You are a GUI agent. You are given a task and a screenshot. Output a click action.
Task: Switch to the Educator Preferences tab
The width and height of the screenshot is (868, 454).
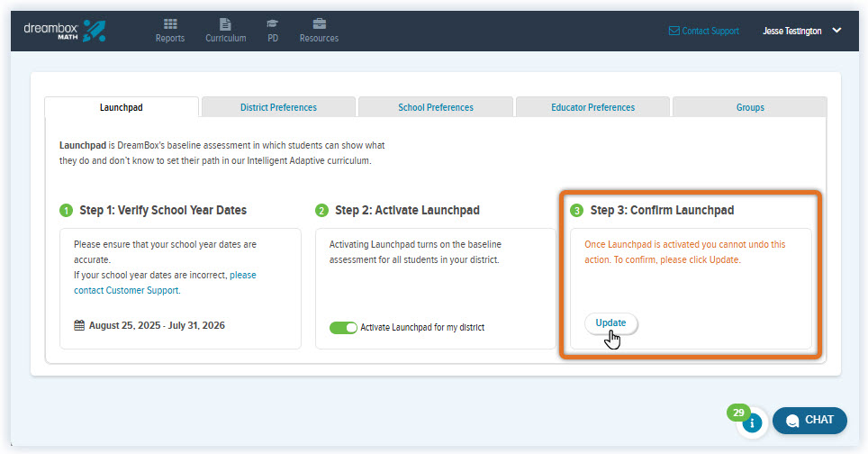592,107
